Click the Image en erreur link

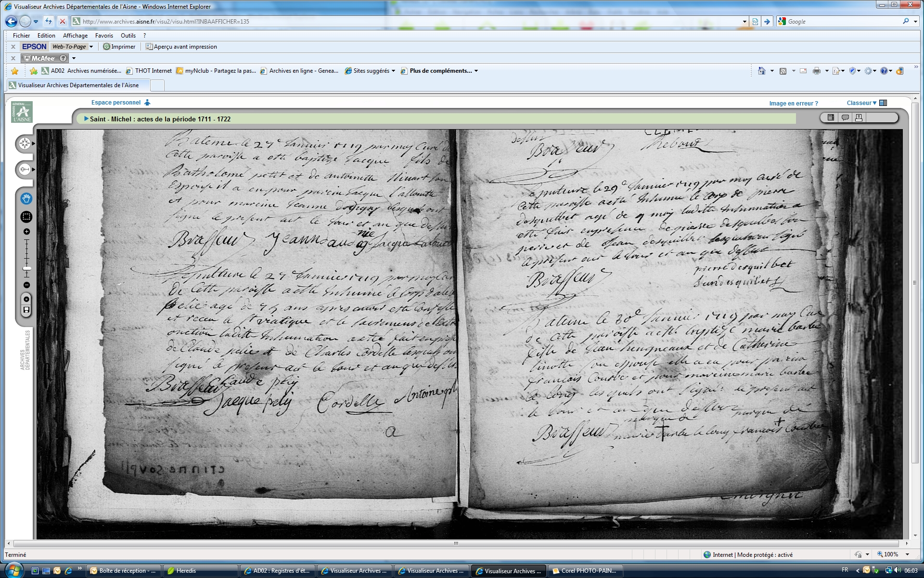[793, 104]
